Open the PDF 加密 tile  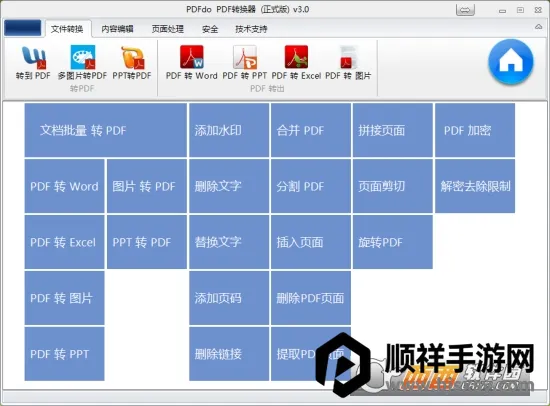pyautogui.click(x=475, y=130)
